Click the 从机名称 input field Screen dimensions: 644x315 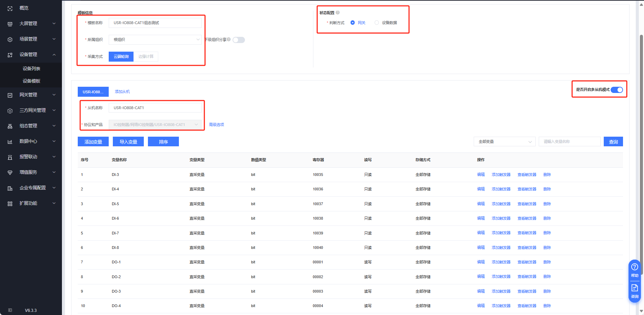[x=155, y=108]
